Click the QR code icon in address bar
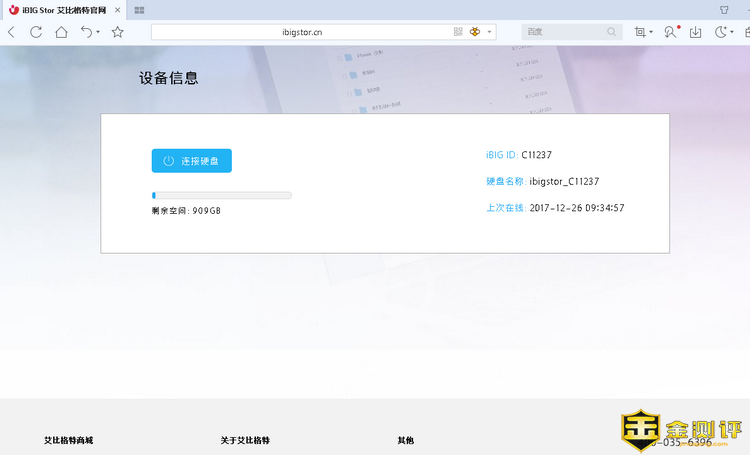 click(458, 32)
